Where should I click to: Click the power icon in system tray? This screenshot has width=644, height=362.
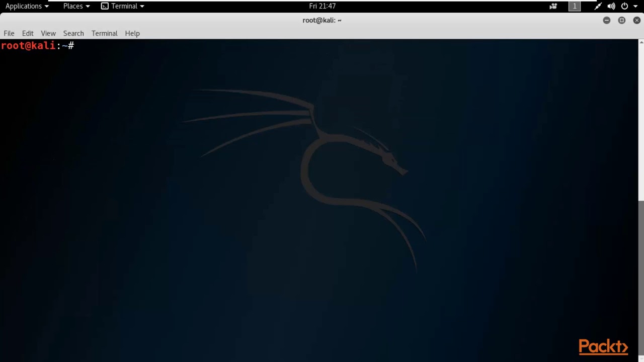tap(624, 6)
